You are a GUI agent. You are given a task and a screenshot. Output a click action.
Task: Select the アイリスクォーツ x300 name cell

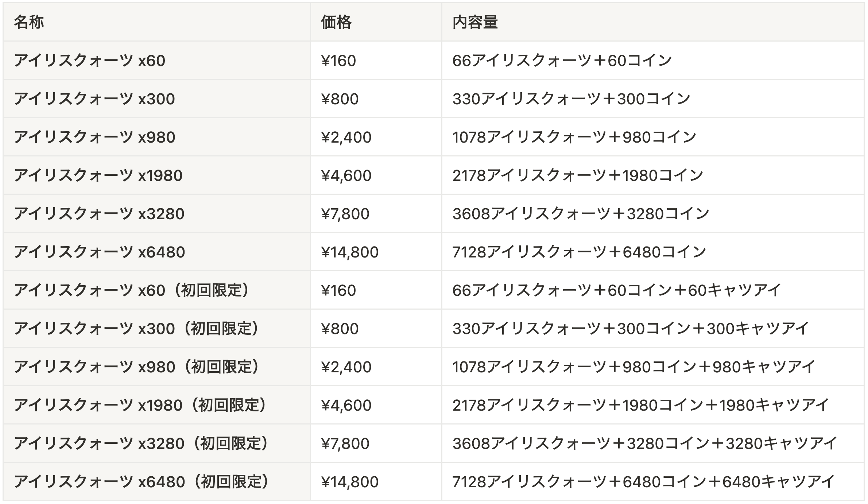tap(94, 99)
